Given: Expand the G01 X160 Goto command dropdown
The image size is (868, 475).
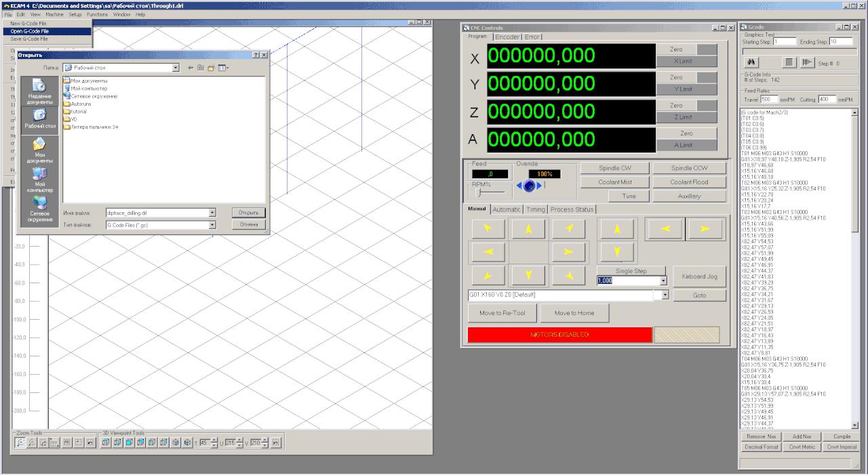Looking at the screenshot, I should coord(665,295).
